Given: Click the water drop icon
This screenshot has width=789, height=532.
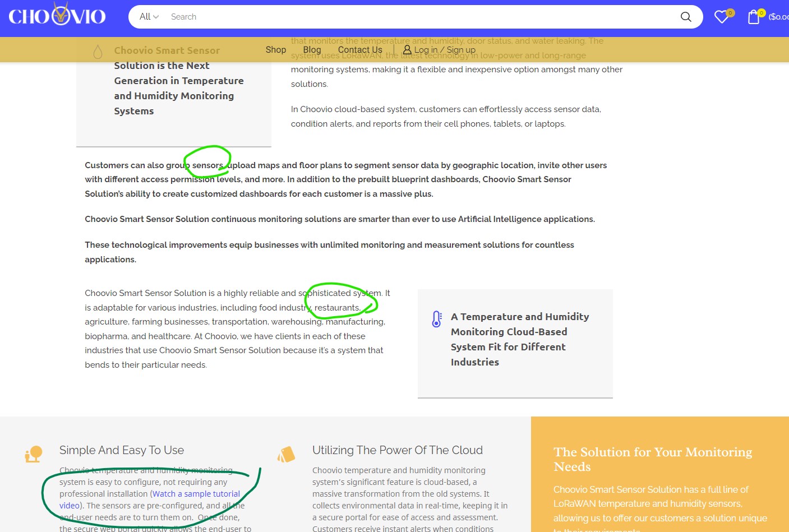Looking at the screenshot, I should 98,52.
